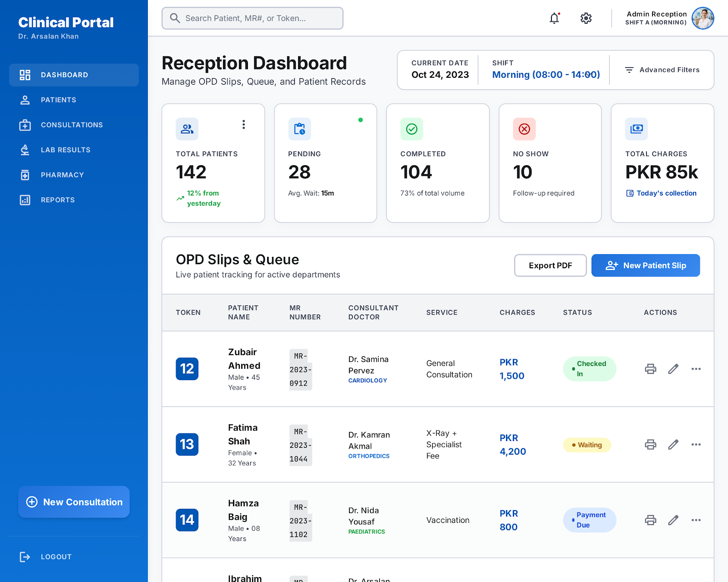This screenshot has height=582, width=728.
Task: Click the Pharmacy medicine icon
Action: (25, 175)
